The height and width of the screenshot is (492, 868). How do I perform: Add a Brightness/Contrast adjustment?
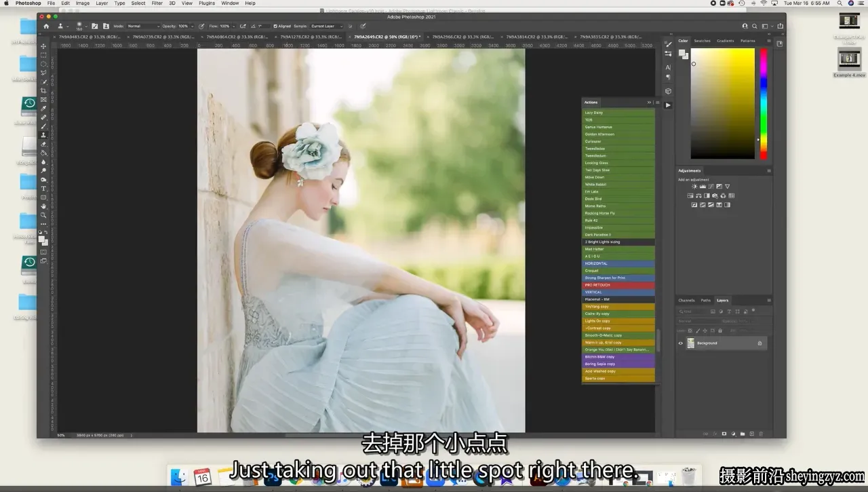[694, 187]
